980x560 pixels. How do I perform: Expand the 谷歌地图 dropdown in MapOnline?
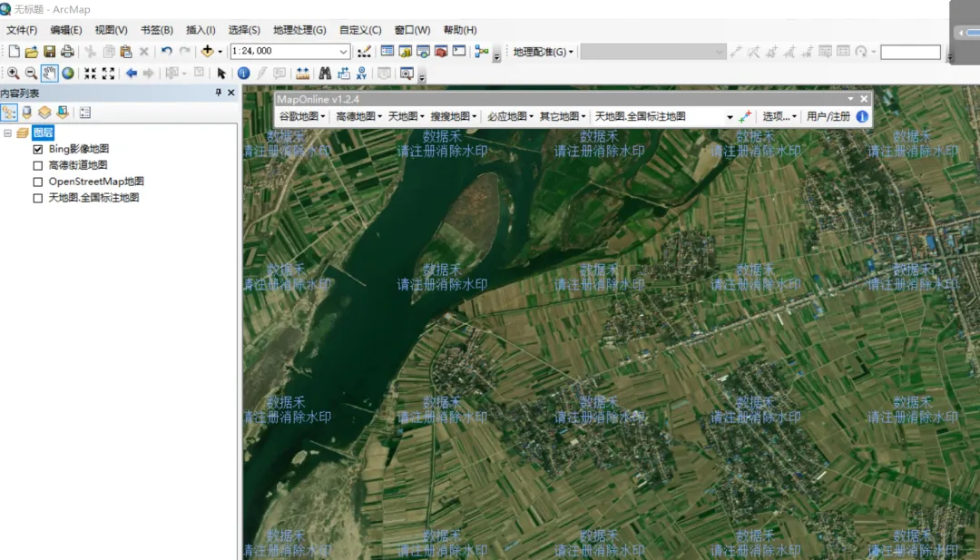click(x=302, y=116)
